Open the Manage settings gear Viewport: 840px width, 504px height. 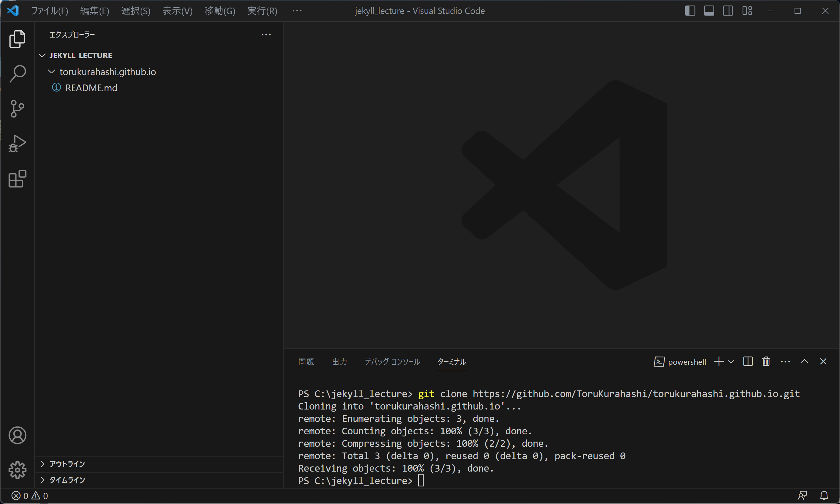tap(17, 470)
